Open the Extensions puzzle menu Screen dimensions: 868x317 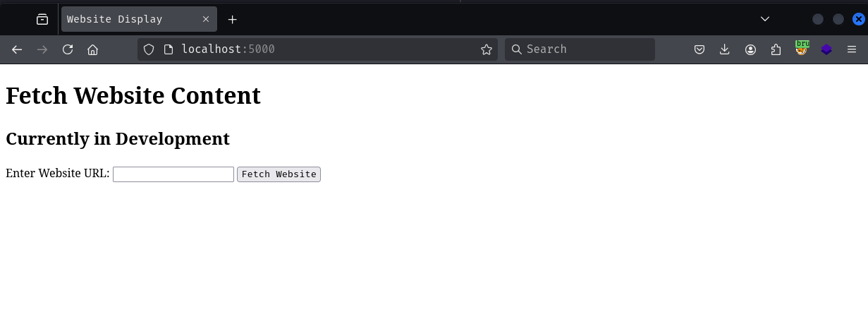tap(776, 49)
